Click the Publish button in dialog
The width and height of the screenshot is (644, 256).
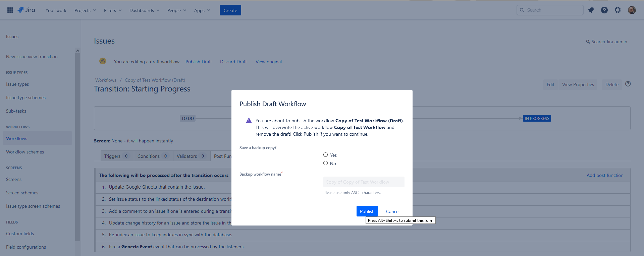(367, 211)
